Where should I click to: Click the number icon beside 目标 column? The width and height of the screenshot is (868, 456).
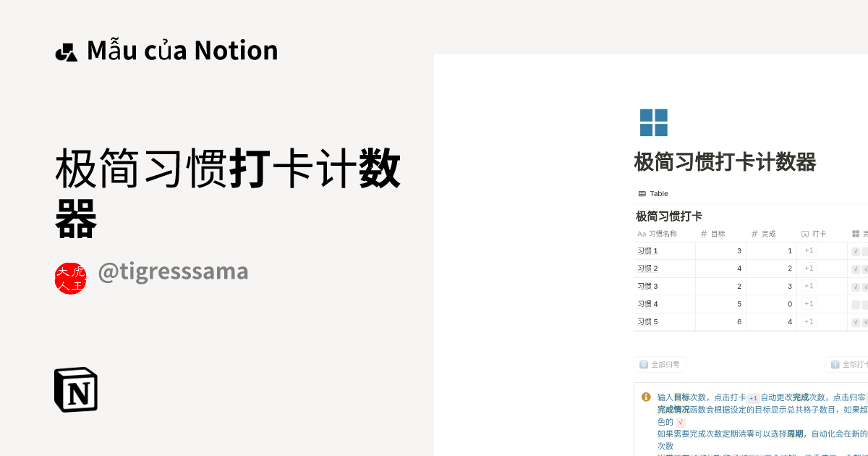click(703, 234)
